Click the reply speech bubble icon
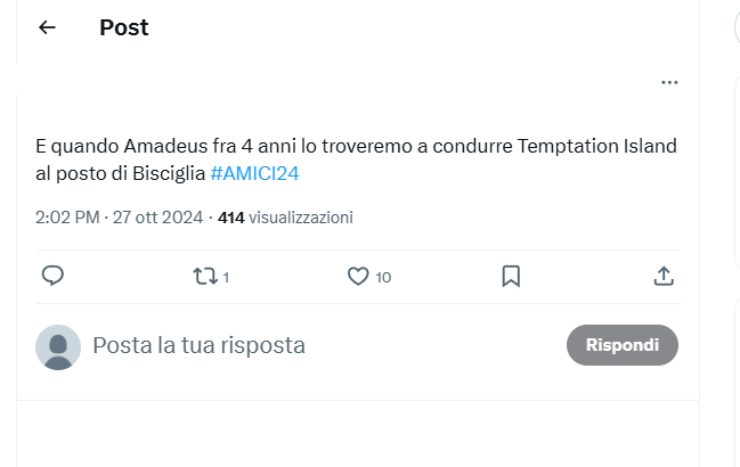Image resolution: width=740 pixels, height=467 pixels. coord(53,276)
